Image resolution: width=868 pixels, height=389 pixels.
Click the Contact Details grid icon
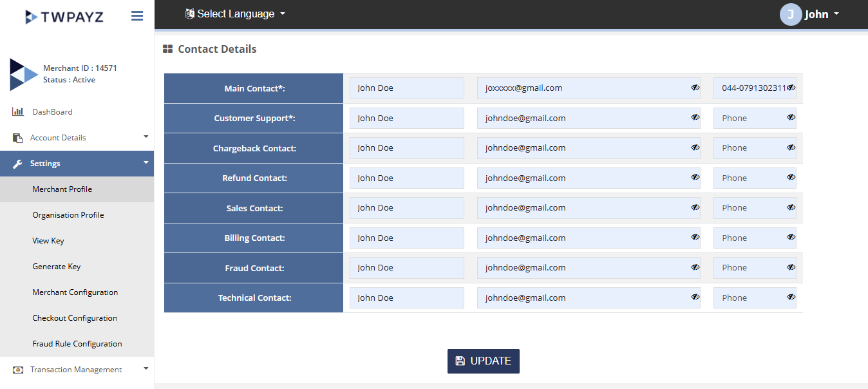click(x=167, y=49)
